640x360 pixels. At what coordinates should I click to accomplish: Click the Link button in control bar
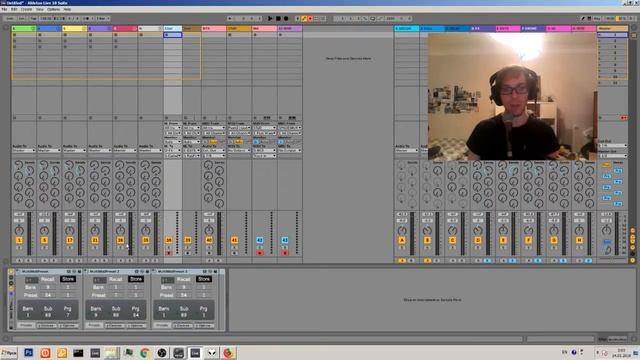(10, 18)
